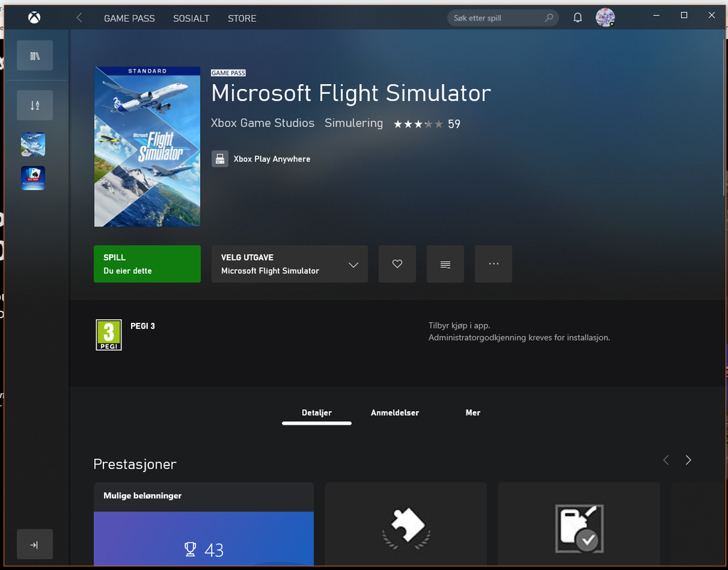Click the search magnifier icon
Screen dimensions: 728x570
[548, 18]
